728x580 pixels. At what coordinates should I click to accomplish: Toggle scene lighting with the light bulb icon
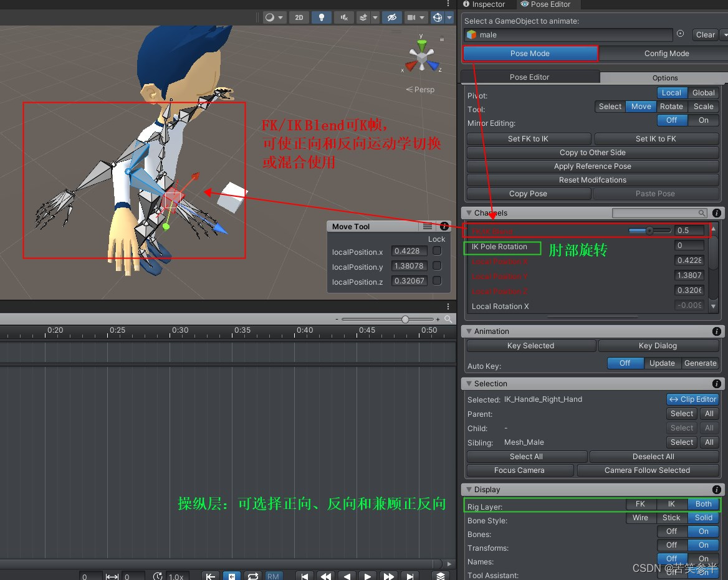322,17
